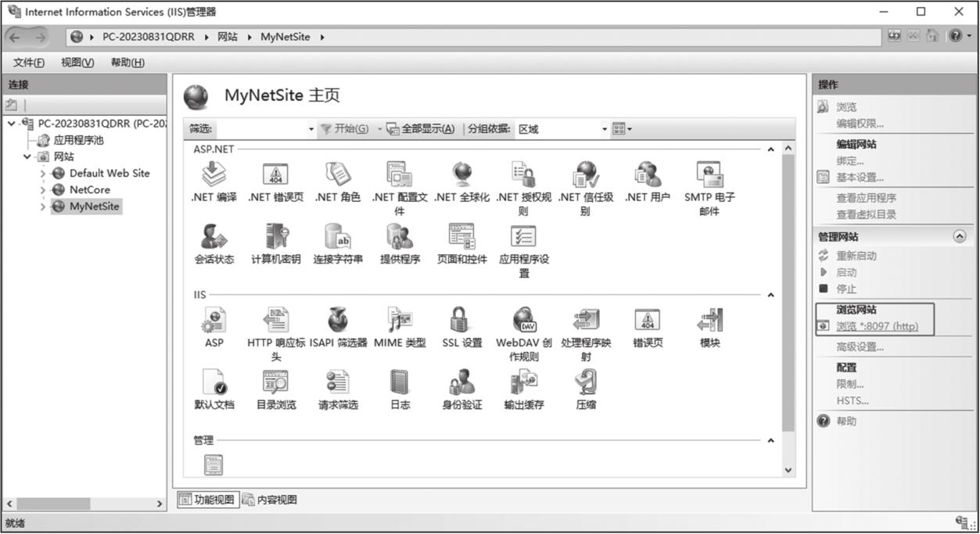Open the .NET 全球化 globe icon

[x=461, y=174]
